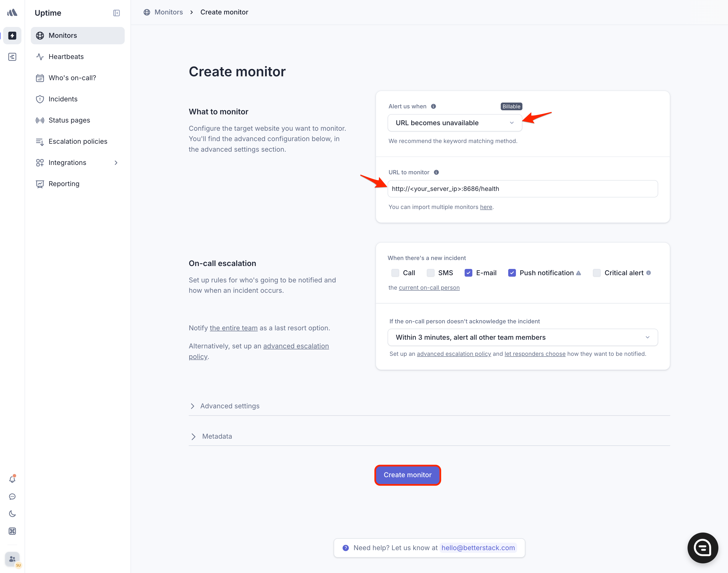The image size is (728, 573).
Task: Open the live chat support widget
Action: [702, 547]
